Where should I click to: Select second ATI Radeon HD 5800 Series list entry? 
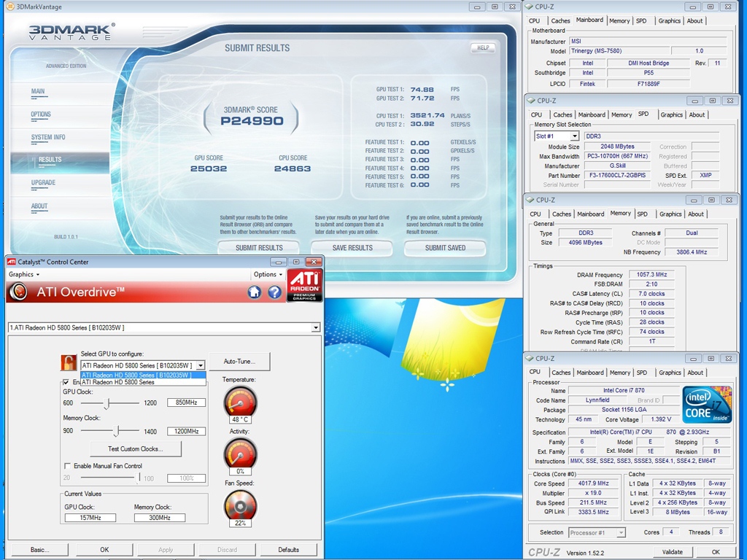(143, 382)
